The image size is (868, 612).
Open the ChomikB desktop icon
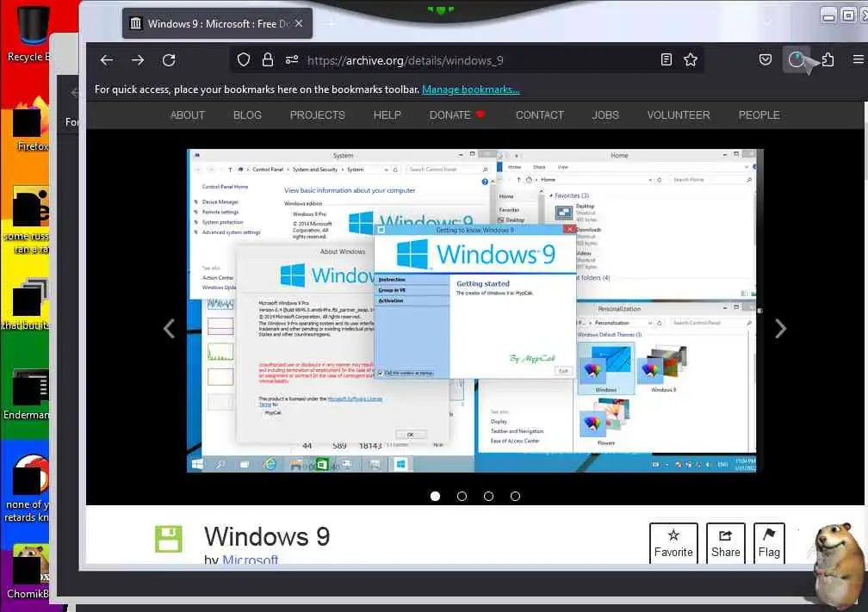tap(28, 572)
